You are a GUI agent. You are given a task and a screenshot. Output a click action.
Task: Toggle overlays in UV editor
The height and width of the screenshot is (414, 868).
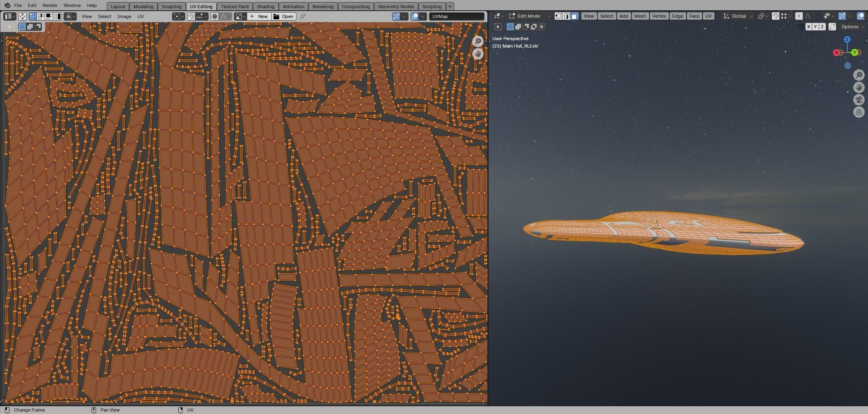[415, 16]
